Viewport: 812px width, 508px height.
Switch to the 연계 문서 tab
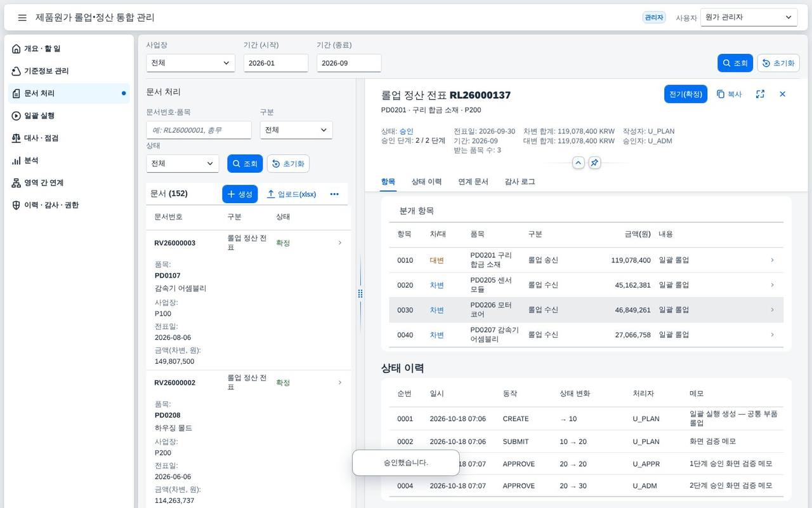point(473,182)
